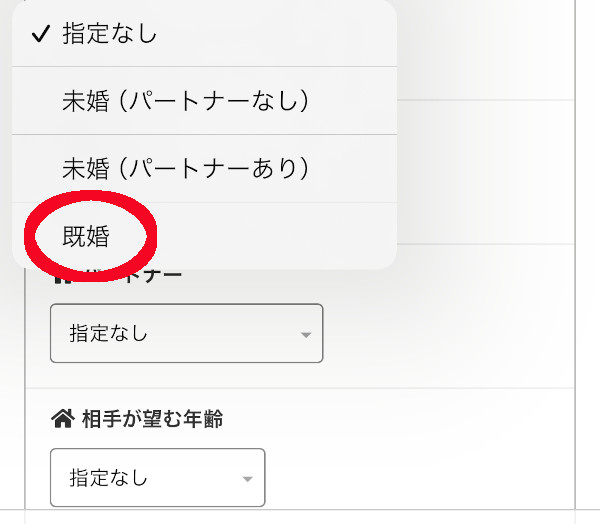Click the 相手が望む年齢 heading label
This screenshot has height=524, width=600.
151,419
